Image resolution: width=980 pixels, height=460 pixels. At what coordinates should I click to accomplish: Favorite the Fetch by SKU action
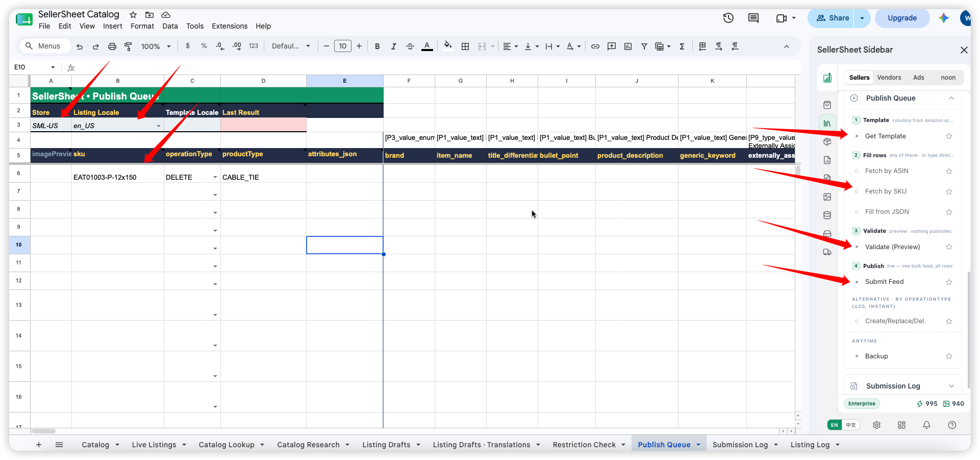(949, 191)
